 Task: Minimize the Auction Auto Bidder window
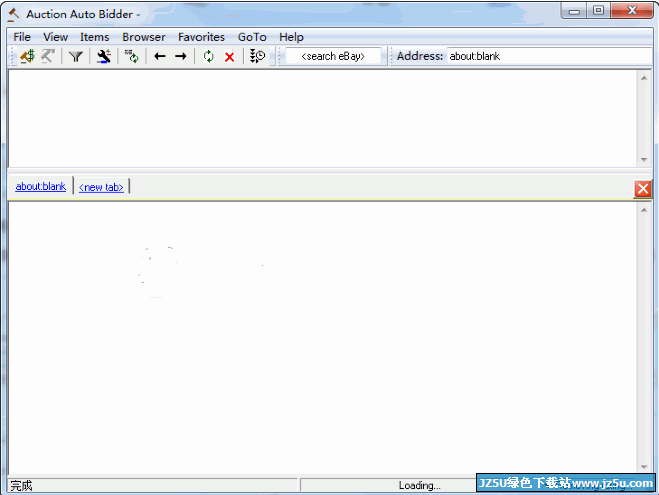tap(574, 11)
